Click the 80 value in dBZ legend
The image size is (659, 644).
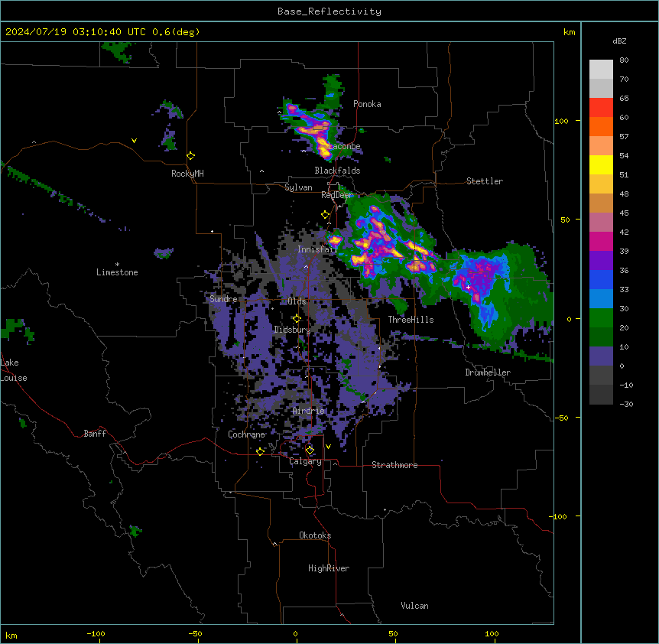tap(624, 60)
